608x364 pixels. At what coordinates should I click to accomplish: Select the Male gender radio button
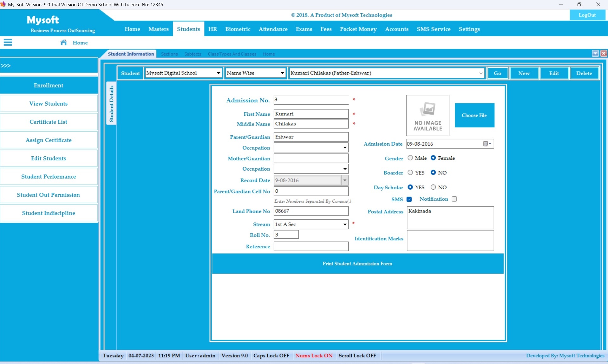(x=410, y=158)
